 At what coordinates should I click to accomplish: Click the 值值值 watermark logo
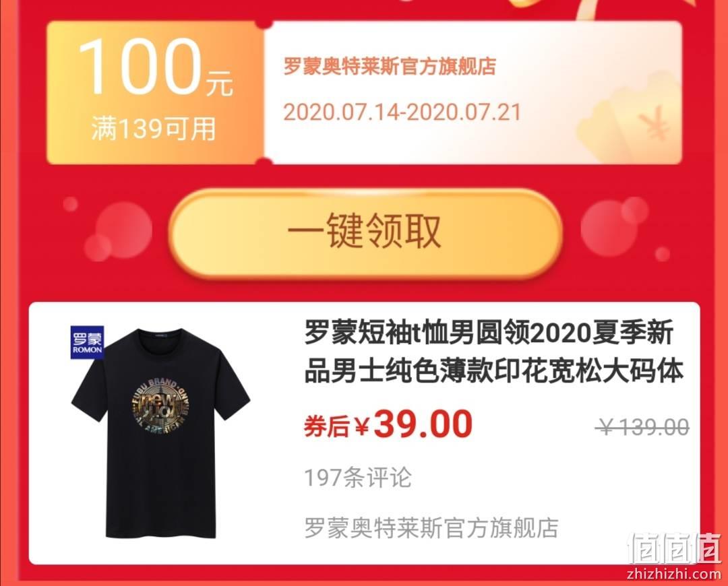[674, 548]
